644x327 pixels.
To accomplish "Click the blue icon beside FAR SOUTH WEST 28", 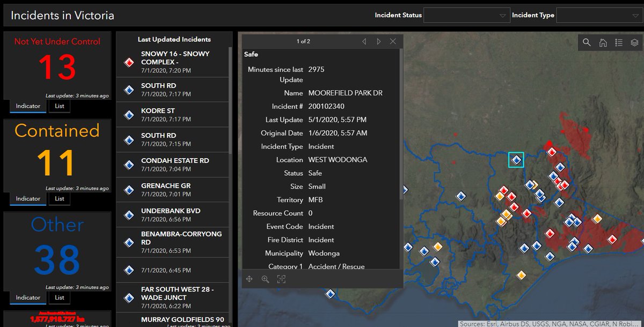I will tap(129, 297).
